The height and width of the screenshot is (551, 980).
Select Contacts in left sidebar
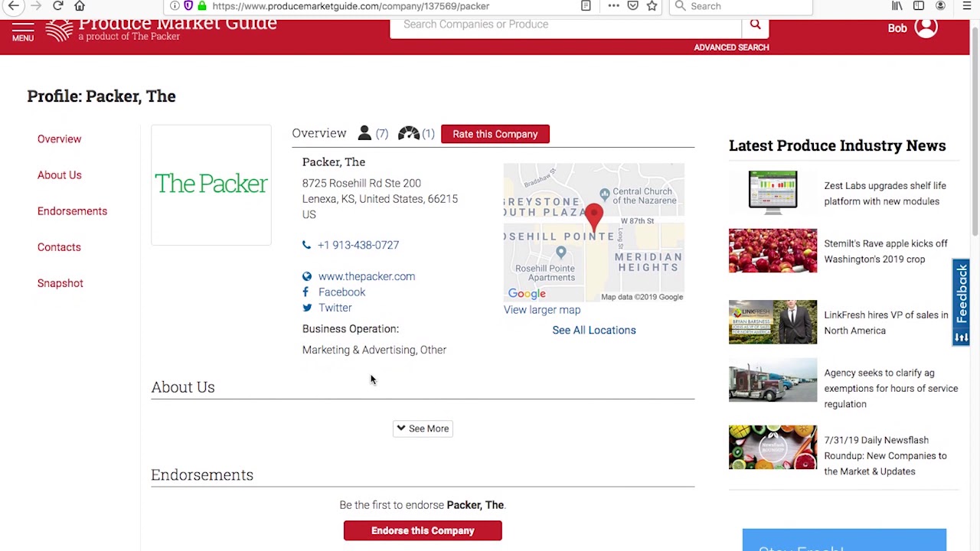point(59,247)
